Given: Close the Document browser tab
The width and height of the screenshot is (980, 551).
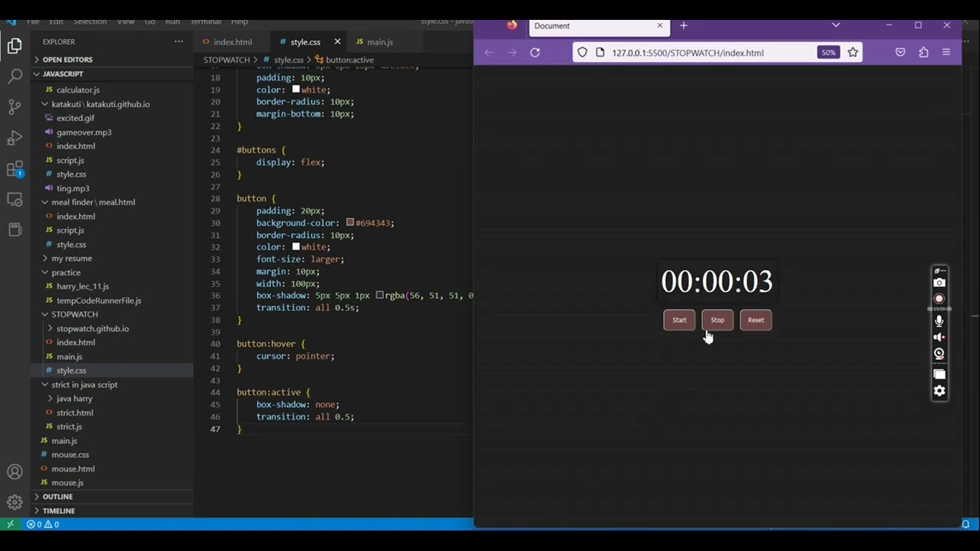Looking at the screenshot, I should coord(660,25).
